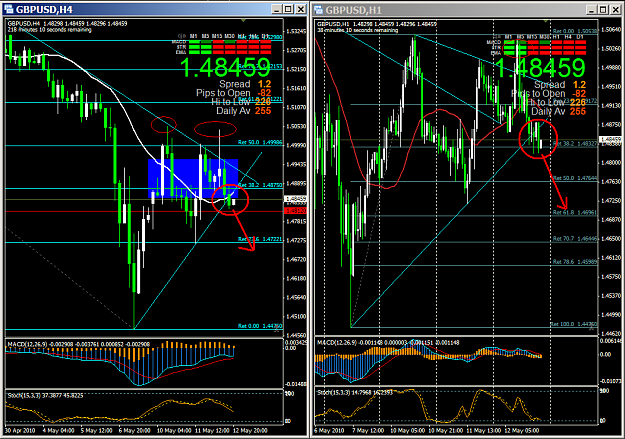
Task: Click the Daily Av 255 label in H4 chart
Action: click(244, 110)
